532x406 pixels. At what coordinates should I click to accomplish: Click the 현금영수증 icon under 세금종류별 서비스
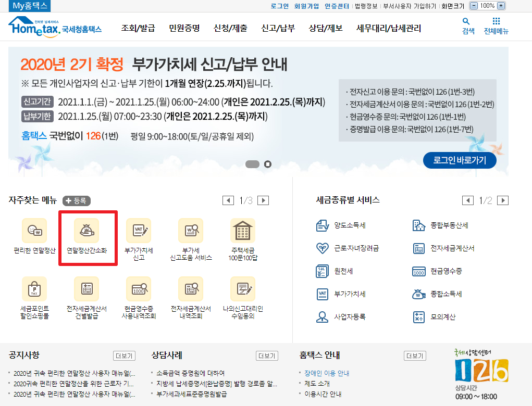click(419, 271)
